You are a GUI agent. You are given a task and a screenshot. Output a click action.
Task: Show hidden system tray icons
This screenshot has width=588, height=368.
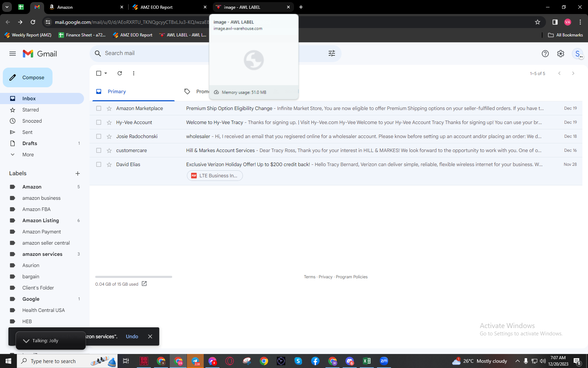[x=517, y=361]
